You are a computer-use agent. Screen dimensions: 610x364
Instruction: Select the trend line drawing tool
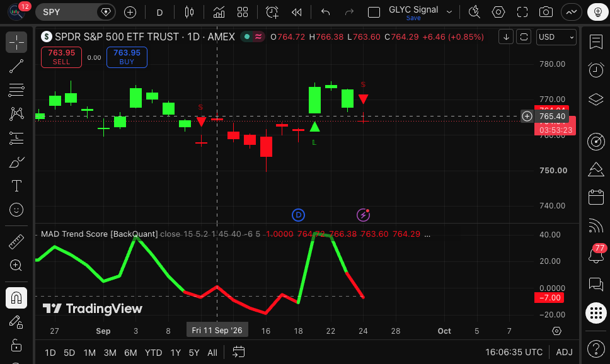click(x=16, y=66)
